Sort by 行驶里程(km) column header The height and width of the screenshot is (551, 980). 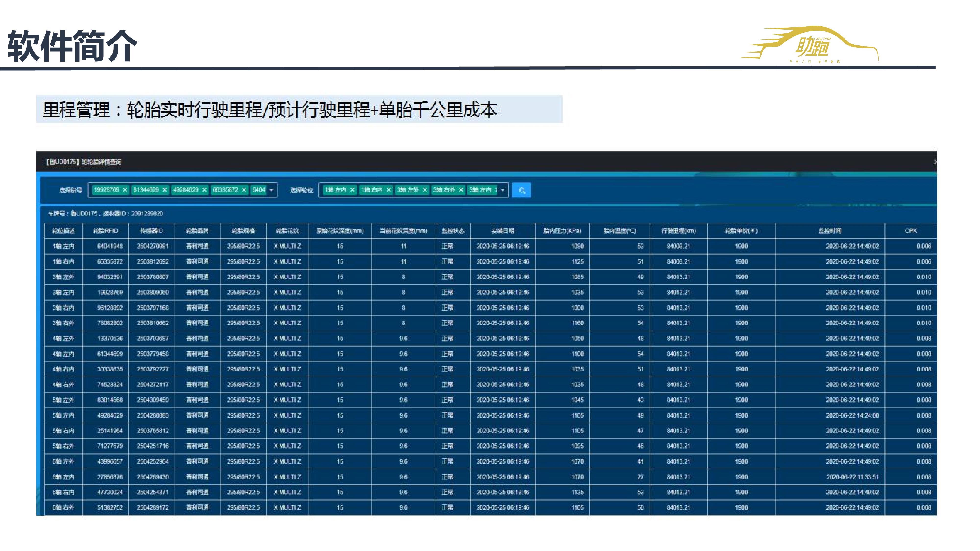coord(678,231)
